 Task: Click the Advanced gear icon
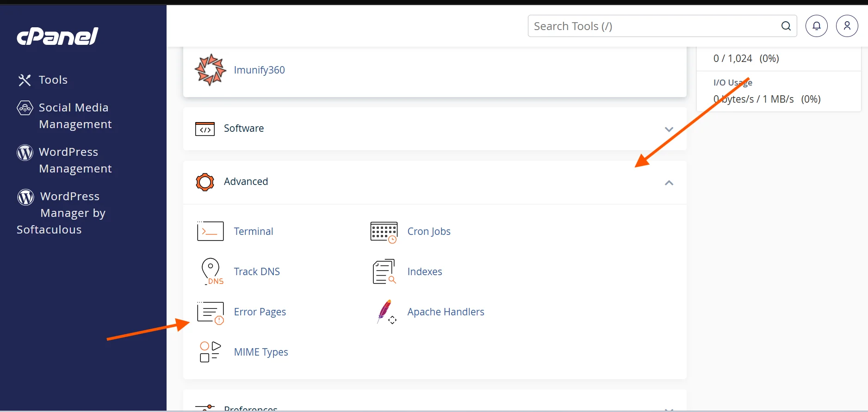[x=205, y=182]
